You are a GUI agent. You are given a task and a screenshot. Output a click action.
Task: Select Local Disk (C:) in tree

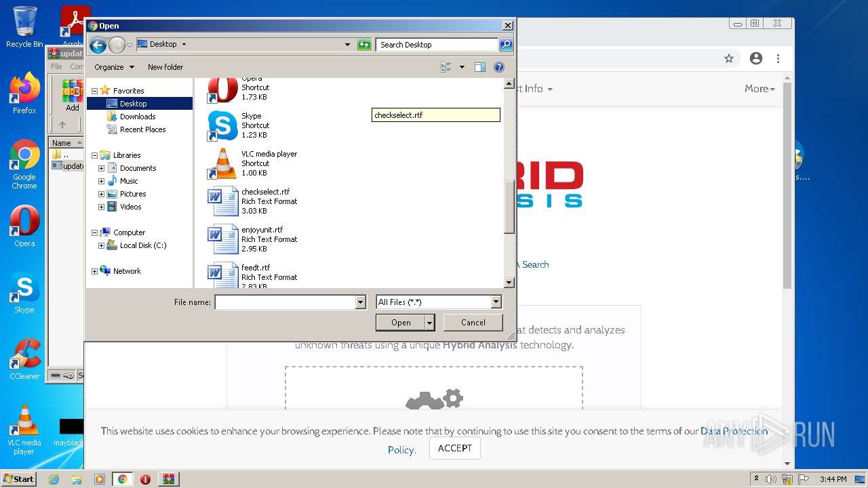click(x=143, y=245)
